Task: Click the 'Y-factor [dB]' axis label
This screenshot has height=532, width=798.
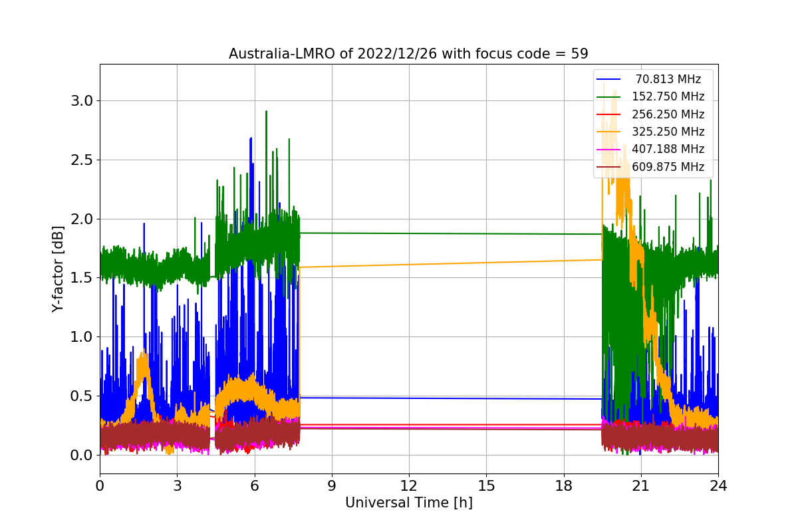Action: coord(58,269)
